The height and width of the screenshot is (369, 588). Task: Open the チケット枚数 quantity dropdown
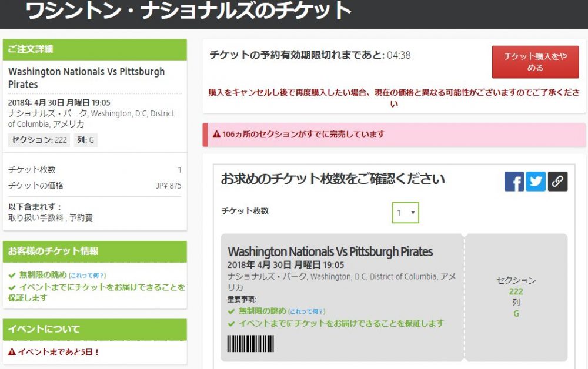(405, 212)
